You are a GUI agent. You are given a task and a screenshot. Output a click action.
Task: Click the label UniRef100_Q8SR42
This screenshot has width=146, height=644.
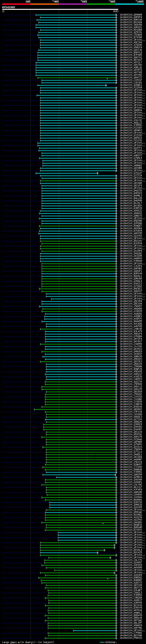131,409
